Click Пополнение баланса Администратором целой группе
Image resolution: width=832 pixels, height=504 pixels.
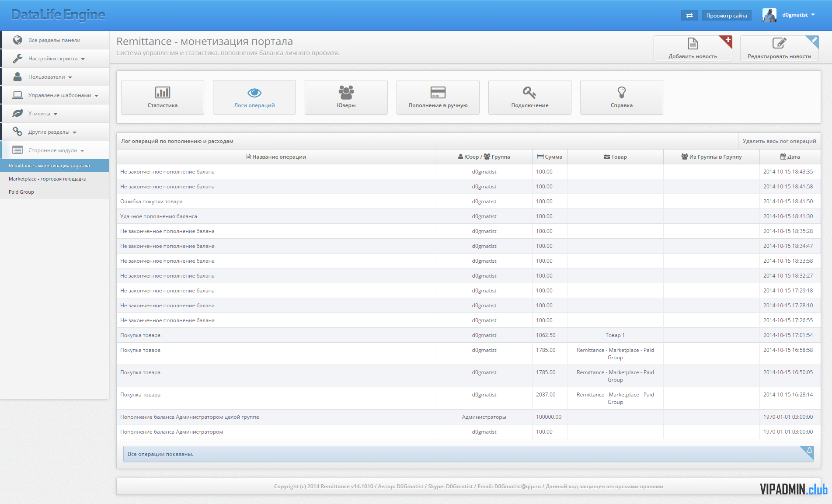189,417
